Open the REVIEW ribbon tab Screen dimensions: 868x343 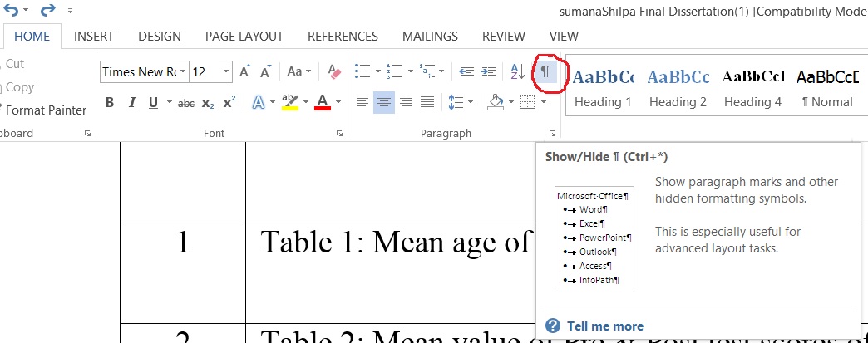[503, 37]
